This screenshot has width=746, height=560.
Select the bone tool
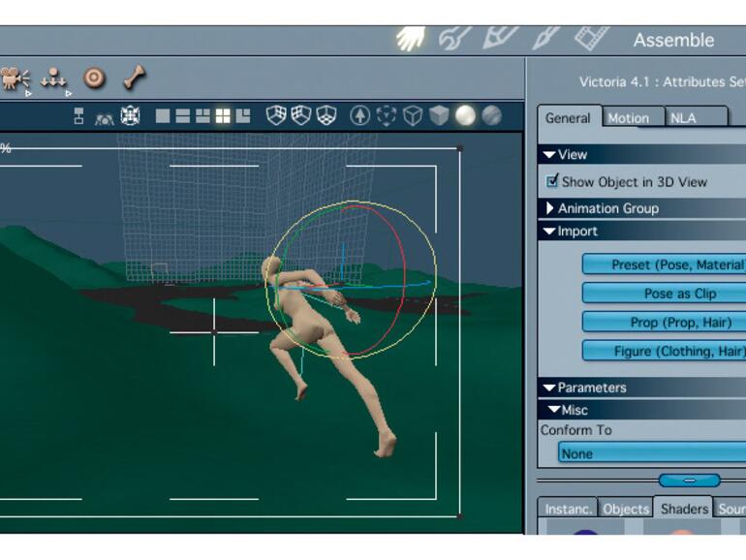pyautogui.click(x=135, y=78)
